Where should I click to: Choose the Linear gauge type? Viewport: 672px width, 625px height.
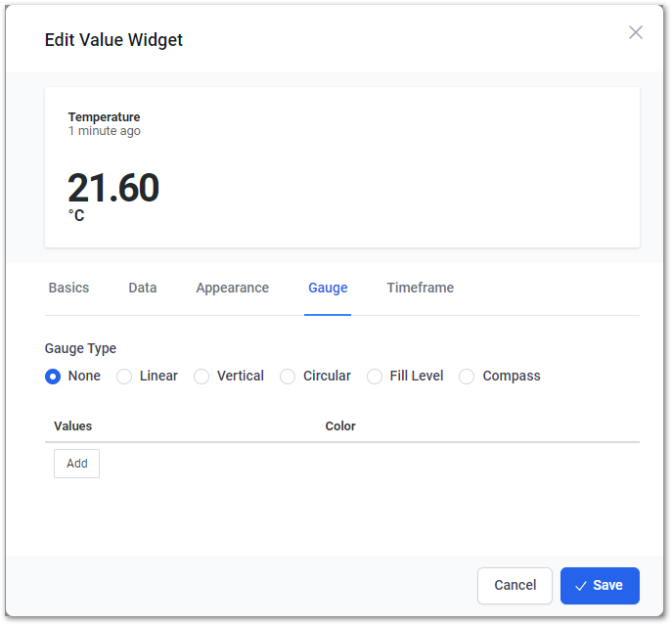(x=124, y=377)
